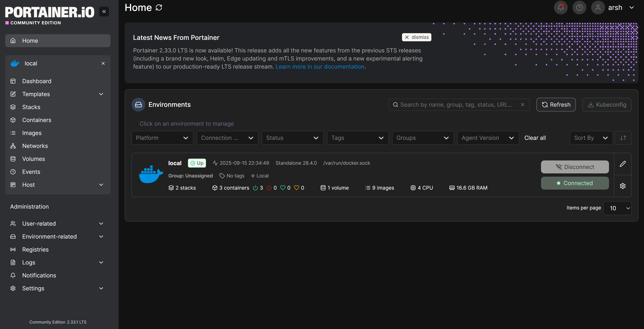Click the refresh icon next to Home title
The height and width of the screenshot is (329, 644).
point(159,8)
